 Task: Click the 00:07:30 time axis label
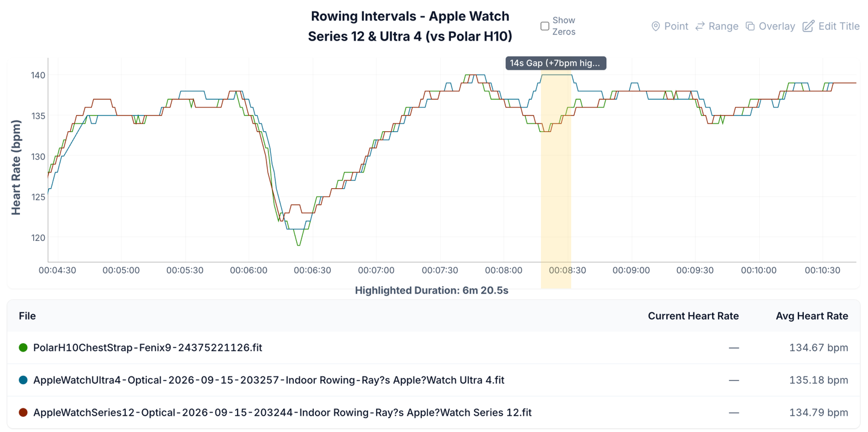pyautogui.click(x=440, y=270)
